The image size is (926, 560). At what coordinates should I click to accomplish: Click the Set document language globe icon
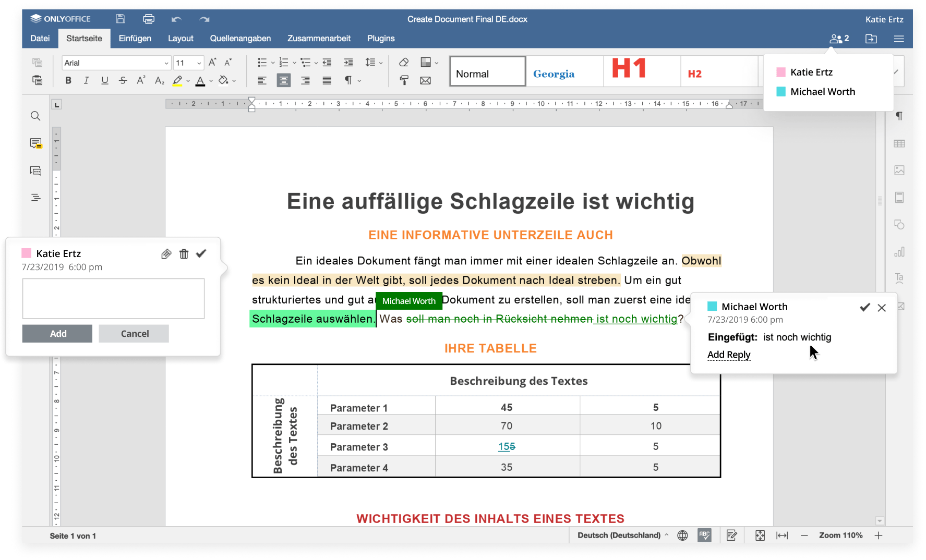[682, 535]
